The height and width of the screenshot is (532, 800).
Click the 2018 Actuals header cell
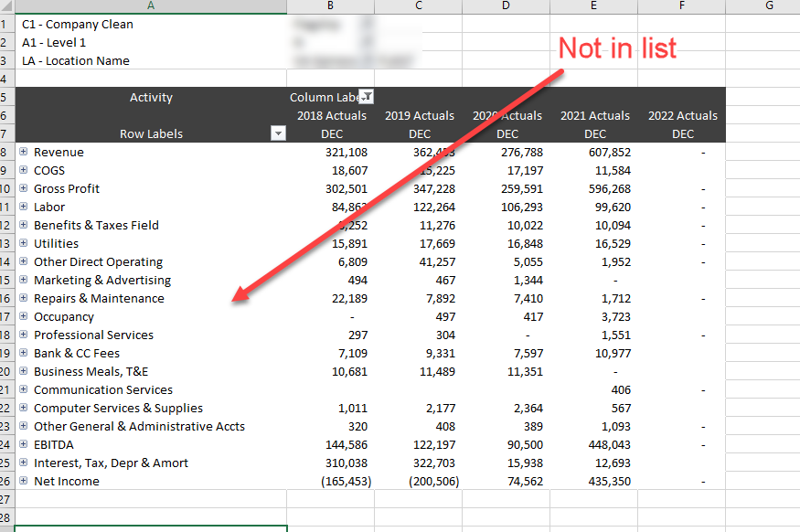pos(331,115)
